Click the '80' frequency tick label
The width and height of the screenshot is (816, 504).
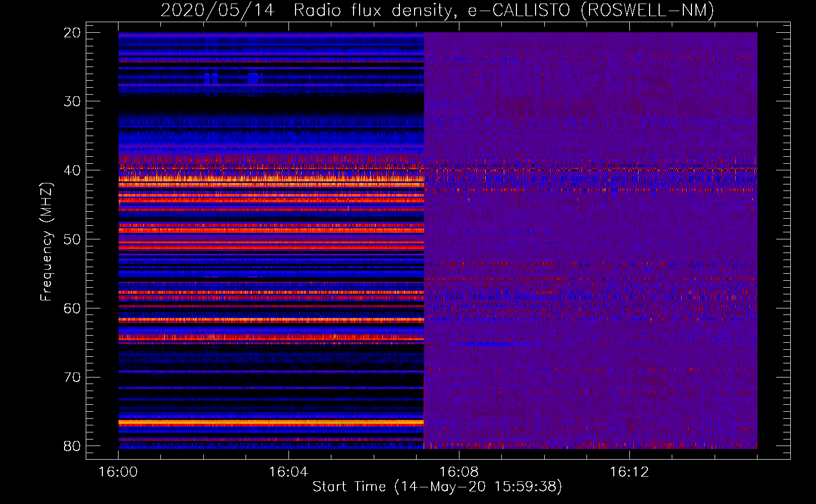pyautogui.click(x=72, y=446)
